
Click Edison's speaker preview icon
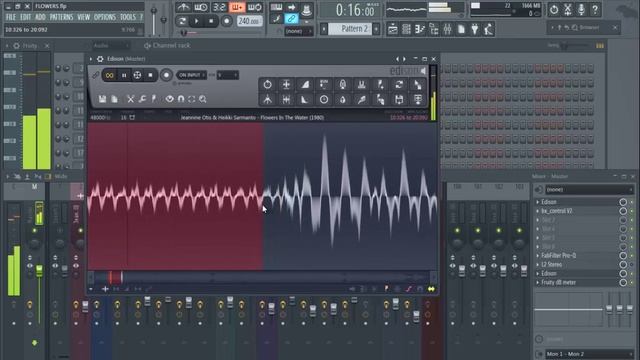click(424, 71)
